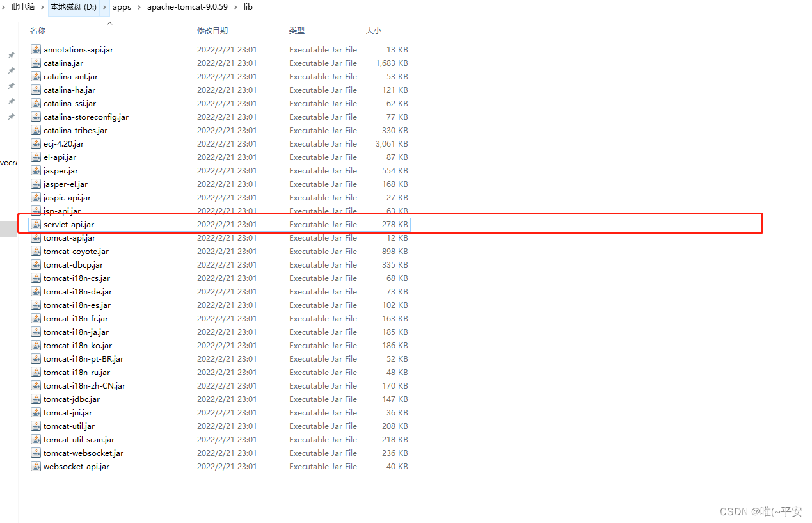Click the 3,061 KB size value
This screenshot has width=812, height=523.
(x=392, y=144)
